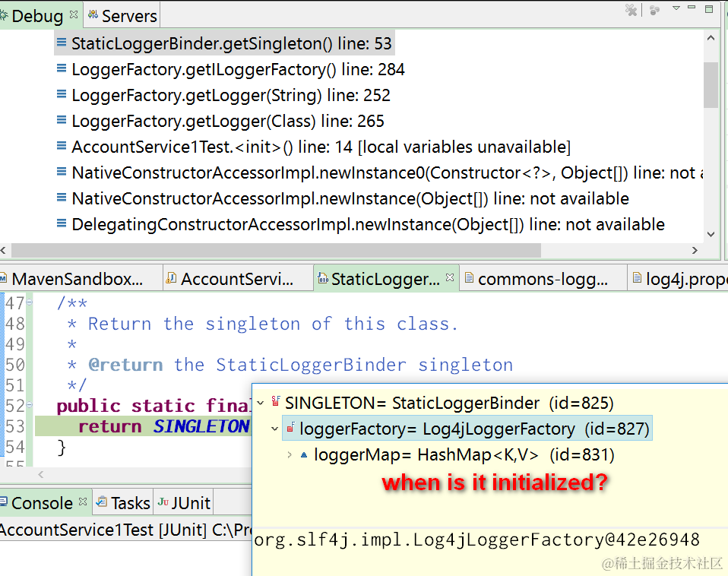728x576 pixels.
Task: Click the @return Javadoc tag on line 50
Action: tap(125, 365)
